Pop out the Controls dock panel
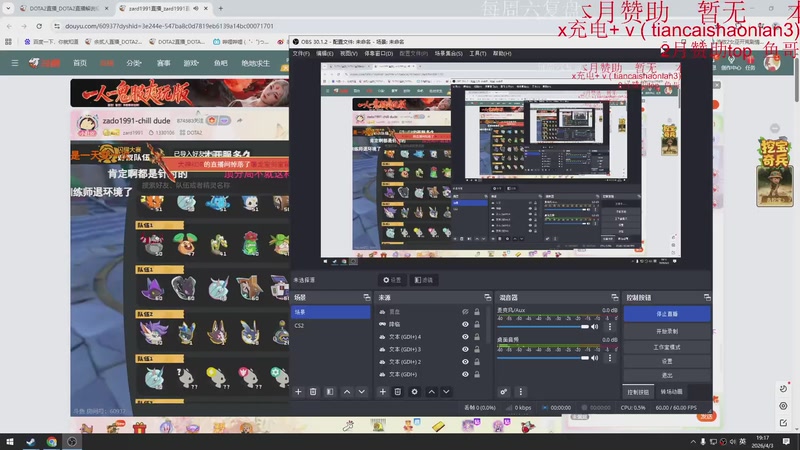Viewport: 800px width, 450px height. click(707, 297)
